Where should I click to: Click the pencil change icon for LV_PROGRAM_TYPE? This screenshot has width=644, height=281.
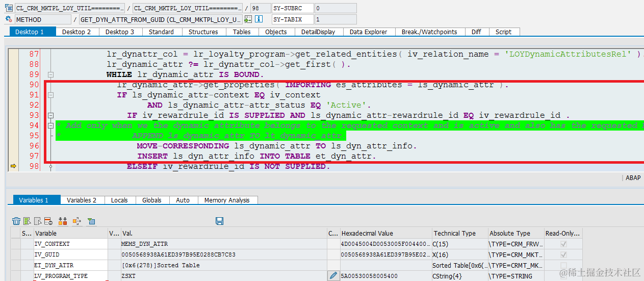point(333,276)
